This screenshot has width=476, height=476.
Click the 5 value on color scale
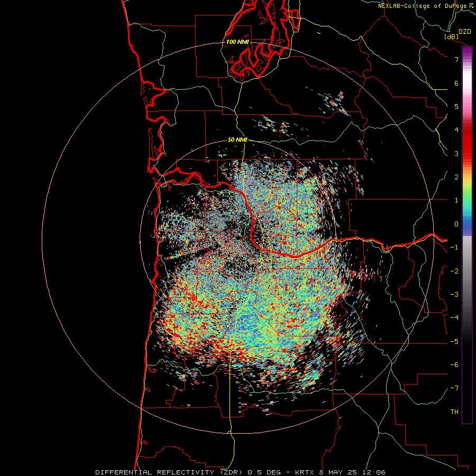tap(456, 106)
